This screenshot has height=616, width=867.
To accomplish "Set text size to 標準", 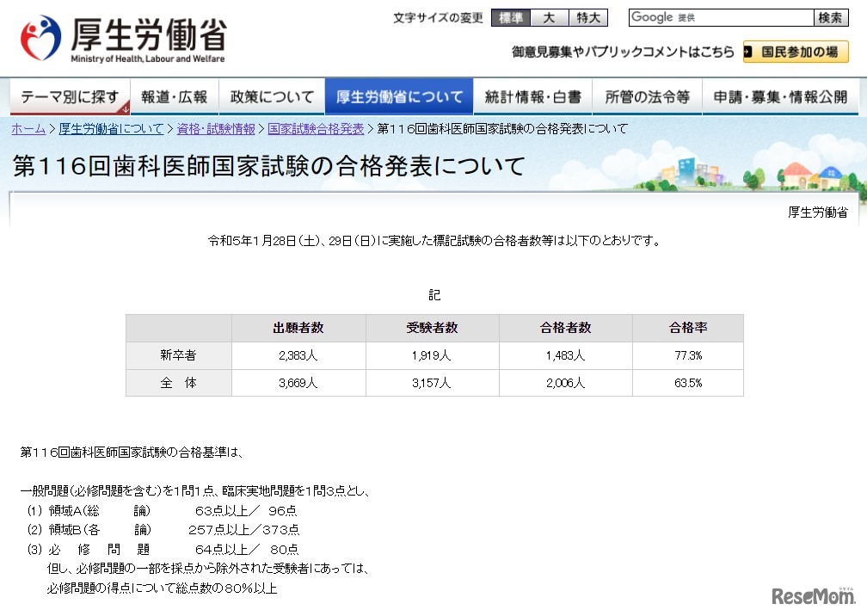I will (510, 18).
